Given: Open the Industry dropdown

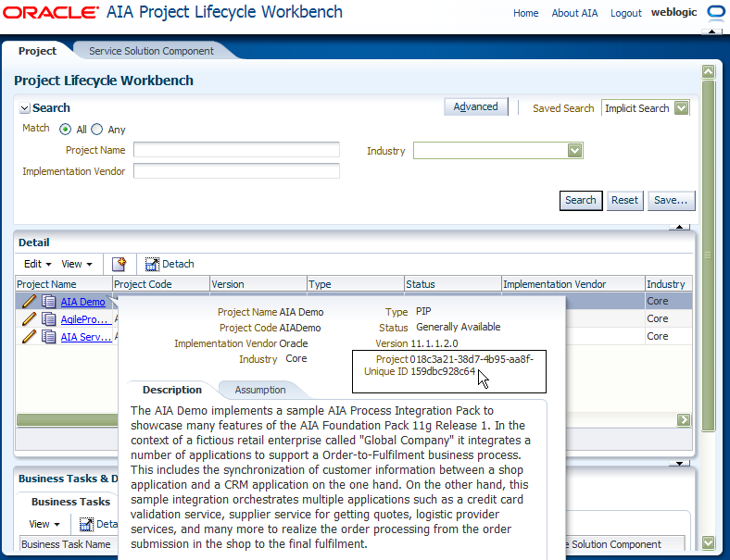Looking at the screenshot, I should tap(574, 150).
